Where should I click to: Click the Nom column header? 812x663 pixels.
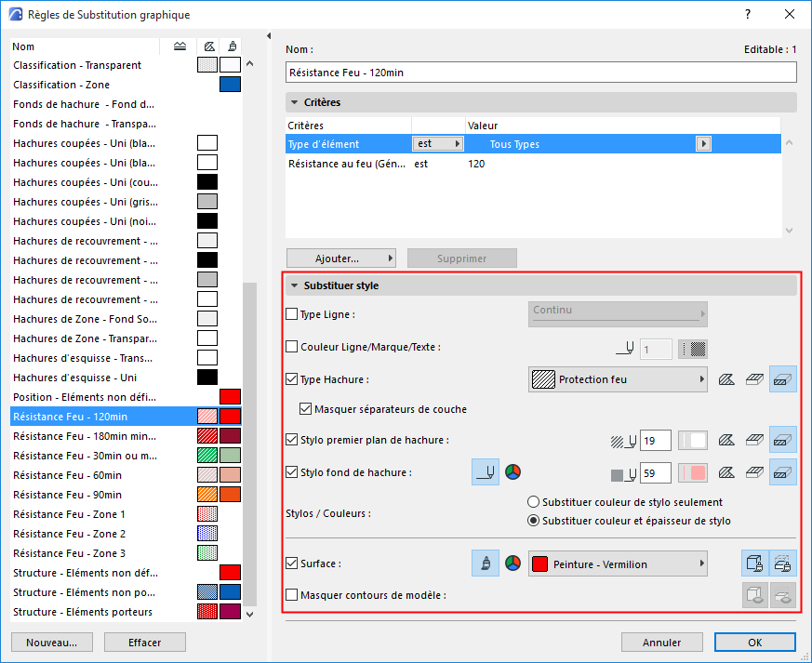click(85, 46)
